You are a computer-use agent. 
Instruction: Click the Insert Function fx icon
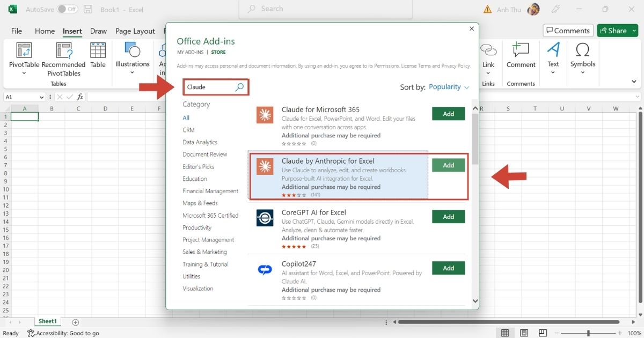[x=80, y=97]
